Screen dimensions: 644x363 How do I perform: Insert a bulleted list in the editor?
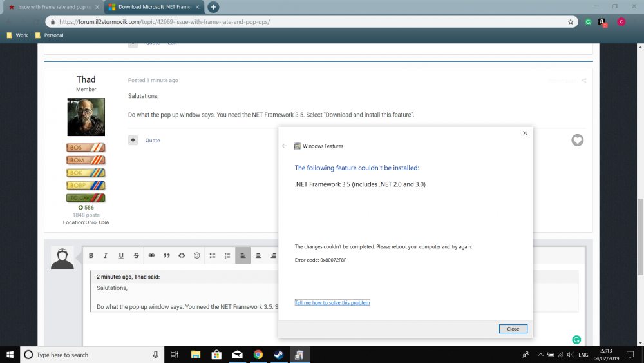tap(213, 255)
